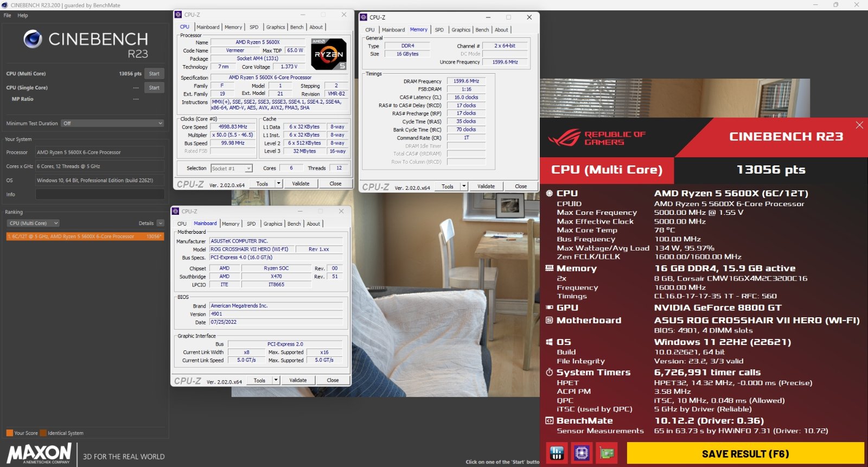Expand the ranking Details dropdown arrow
The image size is (868, 467).
(x=161, y=223)
